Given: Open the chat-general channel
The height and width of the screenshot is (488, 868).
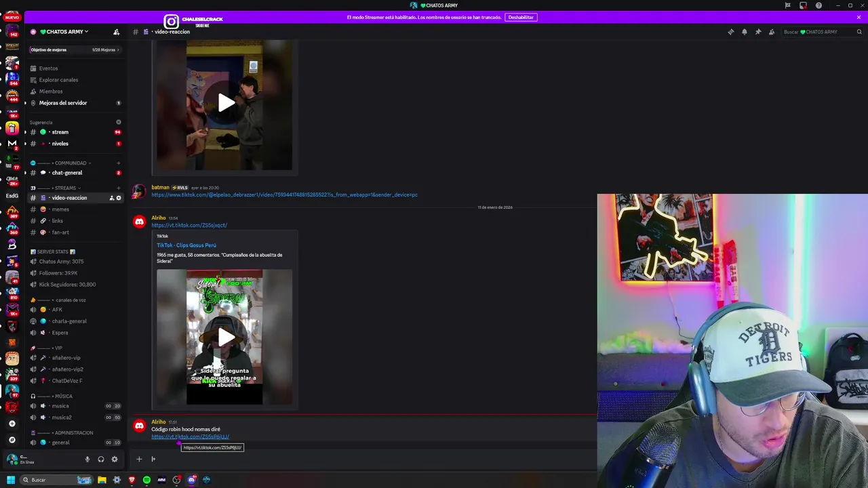Looking at the screenshot, I should click(x=75, y=173).
